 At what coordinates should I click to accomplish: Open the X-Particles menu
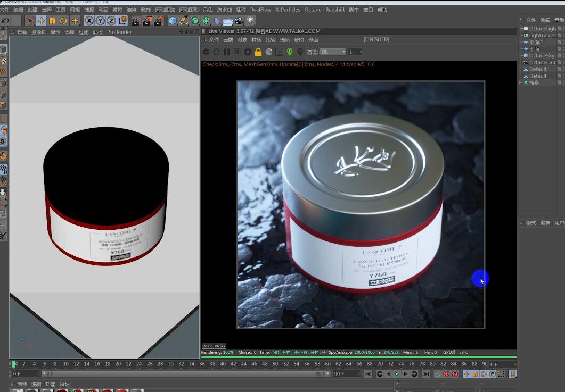pos(288,10)
